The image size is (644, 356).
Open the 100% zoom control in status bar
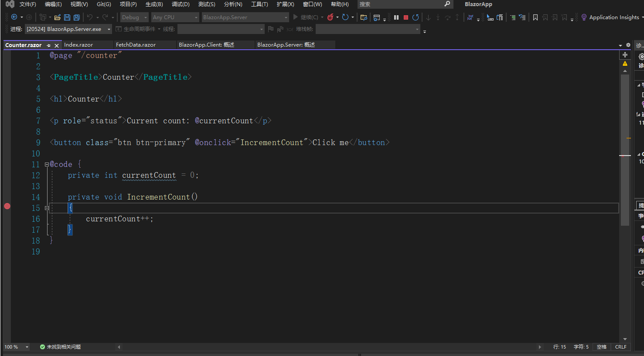pyautogui.click(x=13, y=347)
